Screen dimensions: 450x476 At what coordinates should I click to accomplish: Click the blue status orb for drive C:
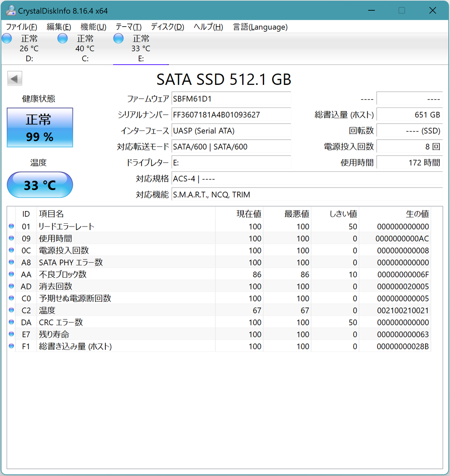63,38
